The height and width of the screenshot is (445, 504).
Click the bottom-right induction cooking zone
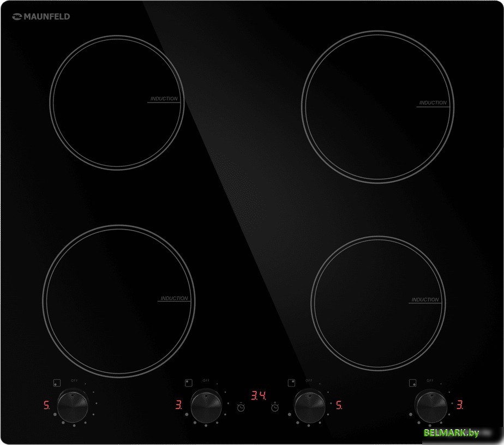378,302
